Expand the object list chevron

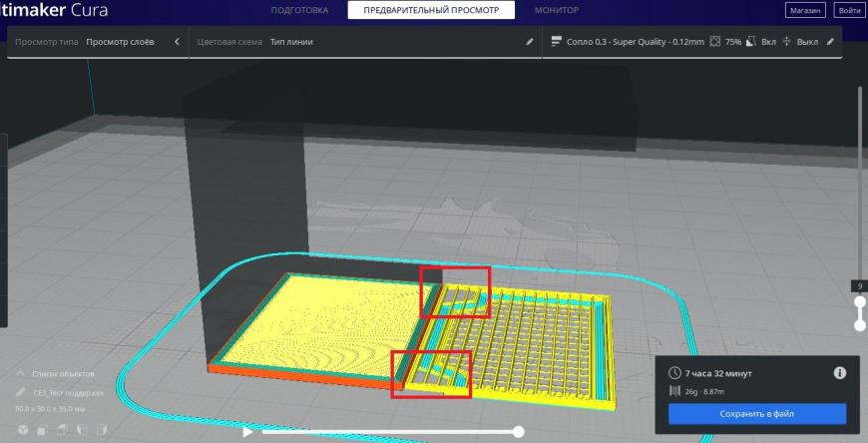[21, 374]
